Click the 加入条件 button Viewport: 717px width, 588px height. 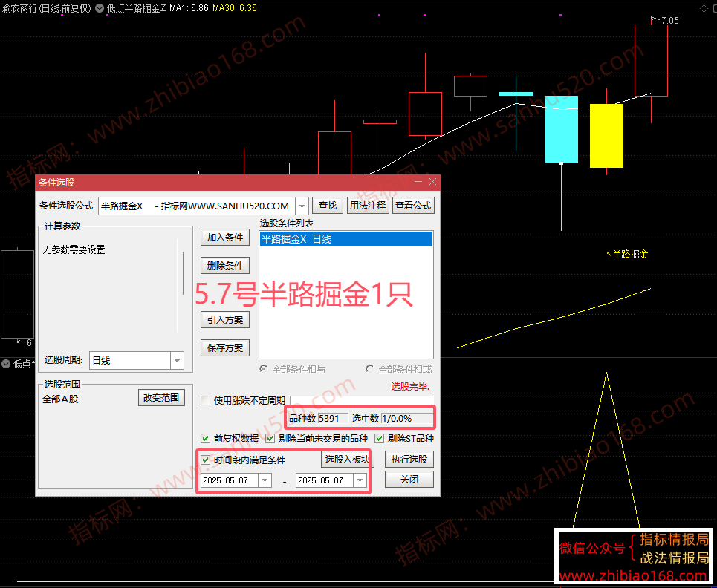[x=225, y=238]
